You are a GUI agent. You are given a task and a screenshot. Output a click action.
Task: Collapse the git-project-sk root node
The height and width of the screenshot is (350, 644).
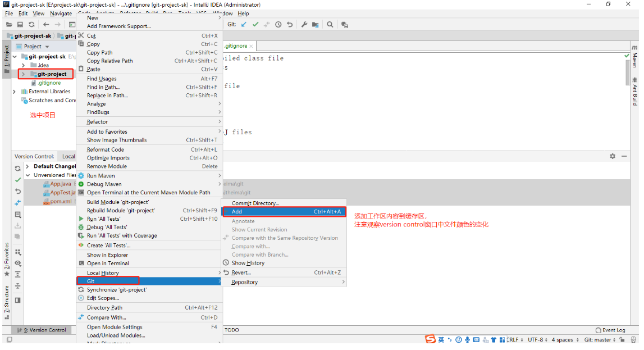point(15,57)
